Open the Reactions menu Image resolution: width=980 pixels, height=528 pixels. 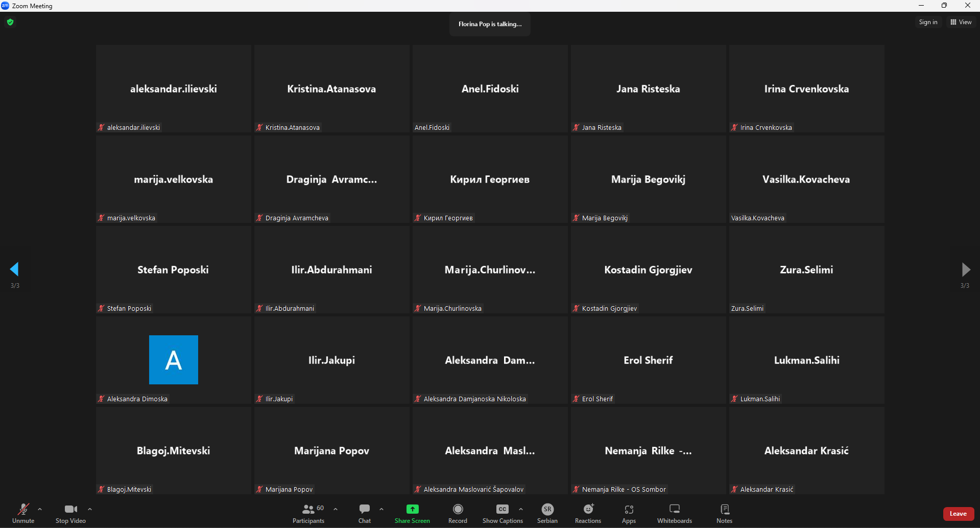[588, 513]
